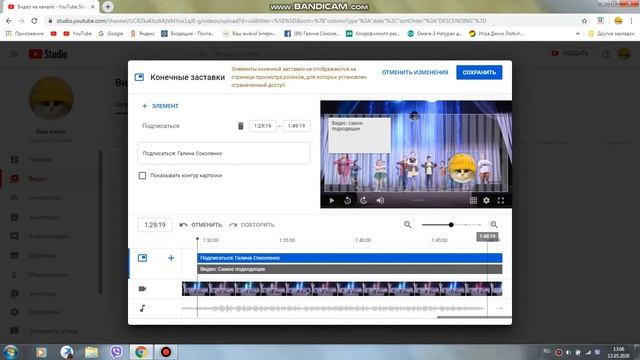Click the Bandicam record icon on taskbar

click(166, 352)
